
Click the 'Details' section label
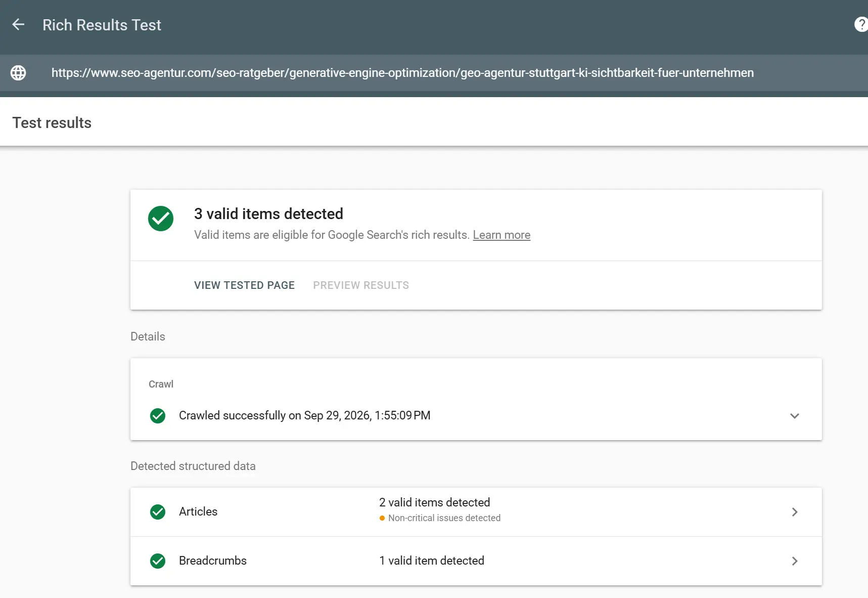pos(148,336)
